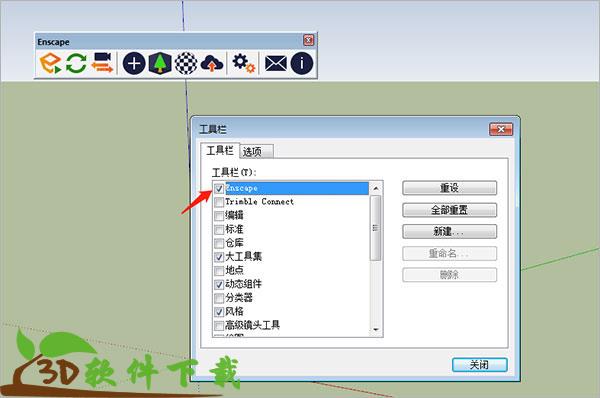The height and width of the screenshot is (398, 600).
Task: Check the 编辑 toolbar checkbox
Action: click(x=219, y=216)
